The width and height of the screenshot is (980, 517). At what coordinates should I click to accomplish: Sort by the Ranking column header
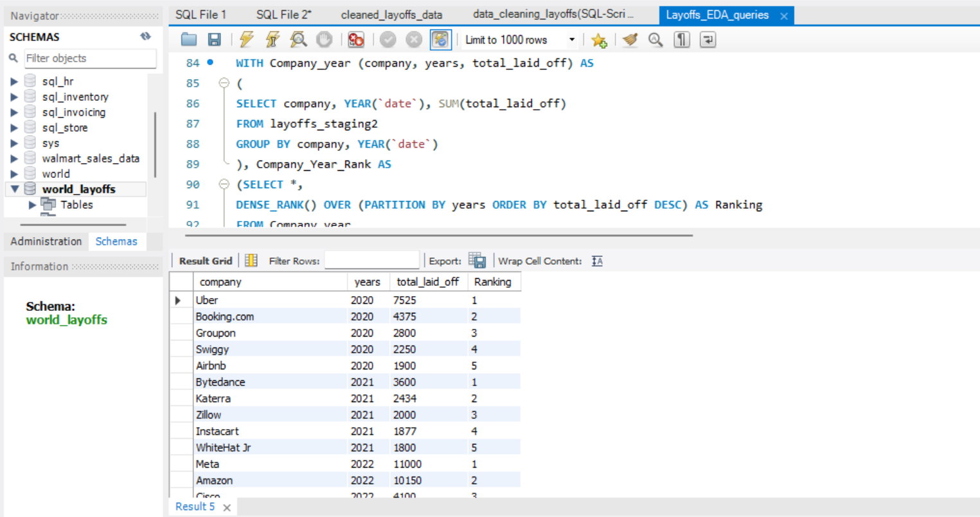coord(494,282)
